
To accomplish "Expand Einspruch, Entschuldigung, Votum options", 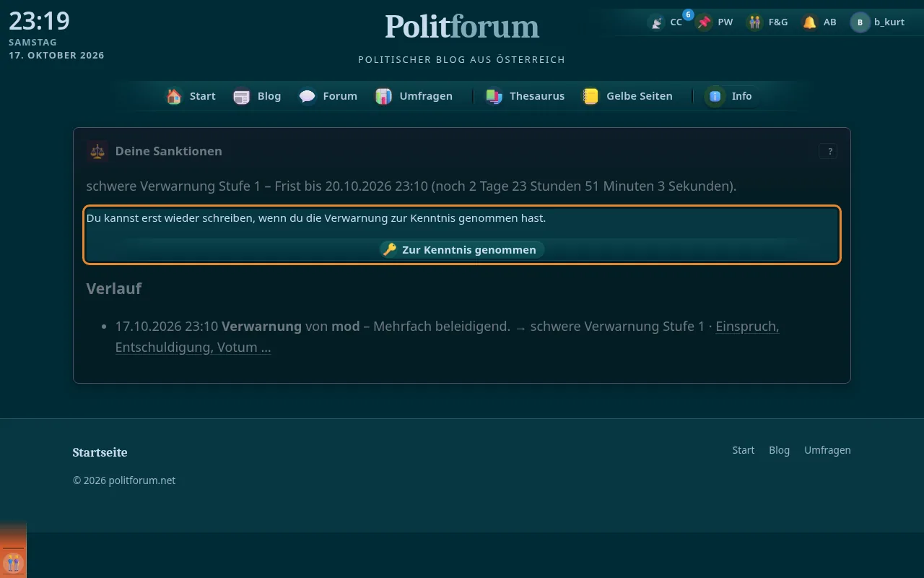I will 447,337.
